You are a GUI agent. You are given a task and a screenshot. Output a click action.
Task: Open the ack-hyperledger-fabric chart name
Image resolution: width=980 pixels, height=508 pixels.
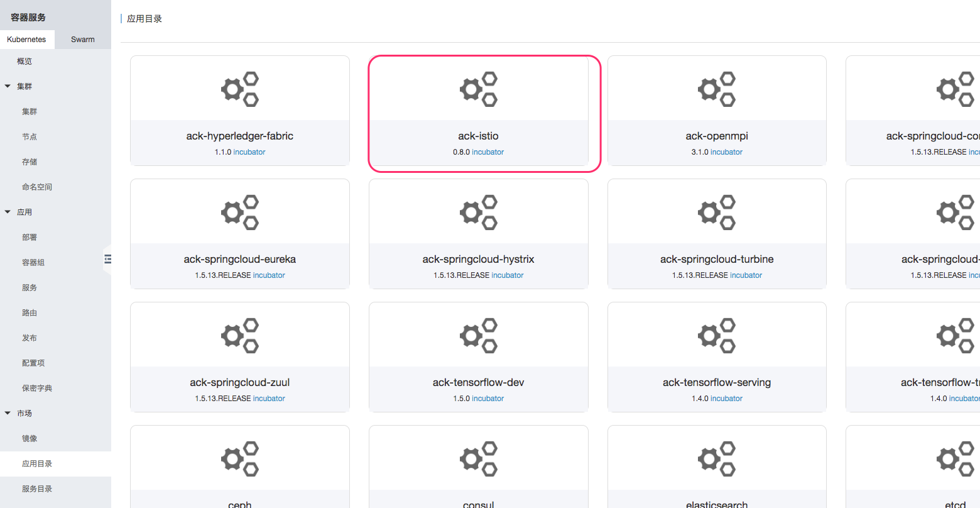pyautogui.click(x=240, y=136)
